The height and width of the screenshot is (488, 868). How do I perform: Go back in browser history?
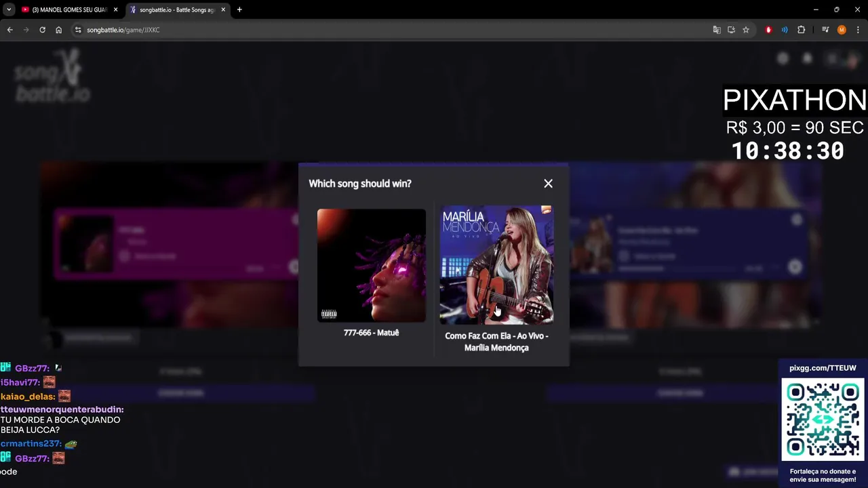[x=9, y=30]
